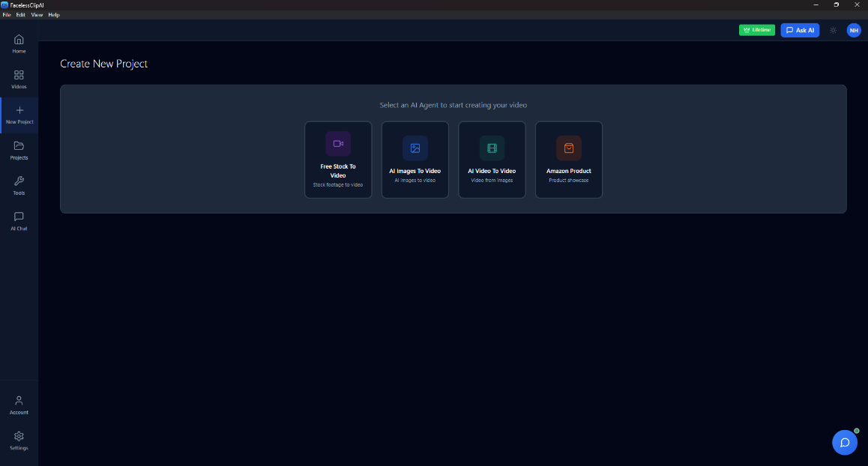Click the 'Product showcase' subtitle
868x466 pixels.
[568, 181]
